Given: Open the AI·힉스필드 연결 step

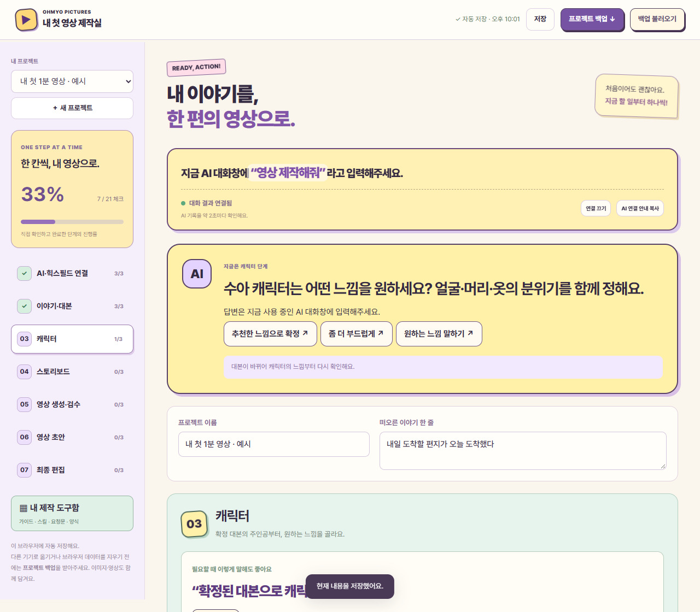Looking at the screenshot, I should coord(72,273).
